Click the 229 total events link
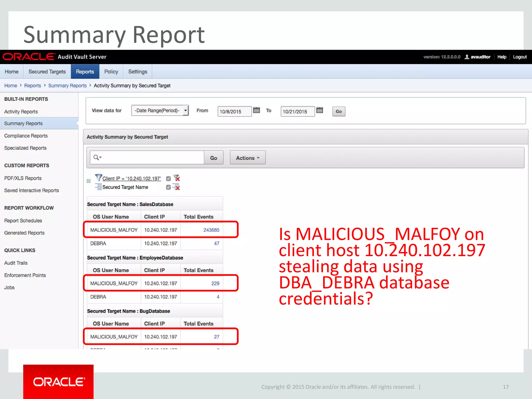This screenshot has height=399, width=532. point(215,283)
